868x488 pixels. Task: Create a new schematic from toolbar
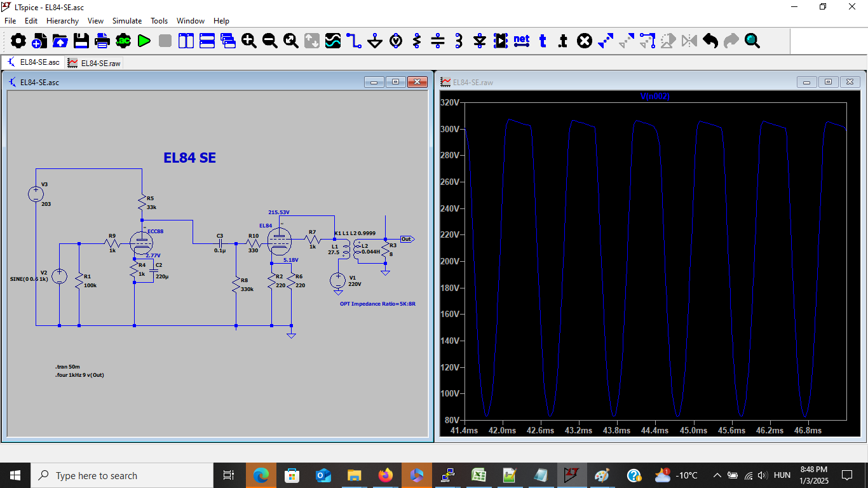coord(39,41)
